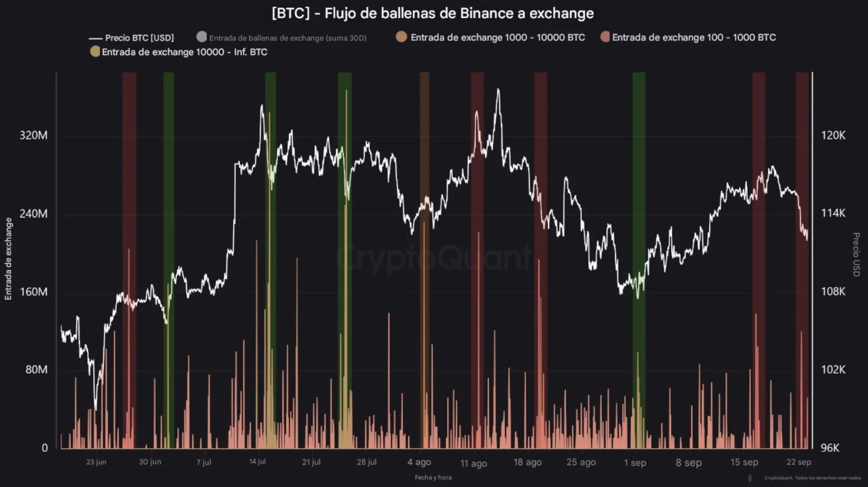Toggle the Precio BTC [USD] legend series
868x487 pixels.
click(139, 38)
